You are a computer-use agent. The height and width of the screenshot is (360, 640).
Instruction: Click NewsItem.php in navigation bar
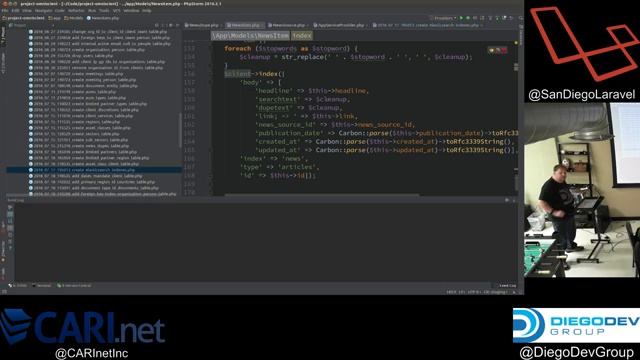(x=103, y=18)
